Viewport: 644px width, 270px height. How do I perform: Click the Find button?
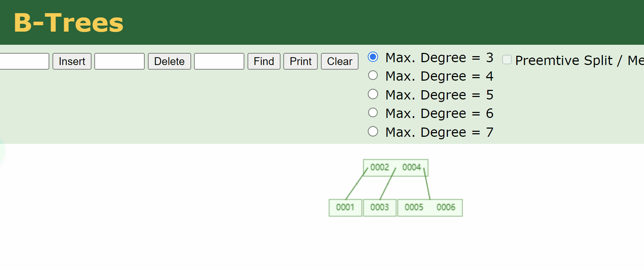[x=264, y=61]
